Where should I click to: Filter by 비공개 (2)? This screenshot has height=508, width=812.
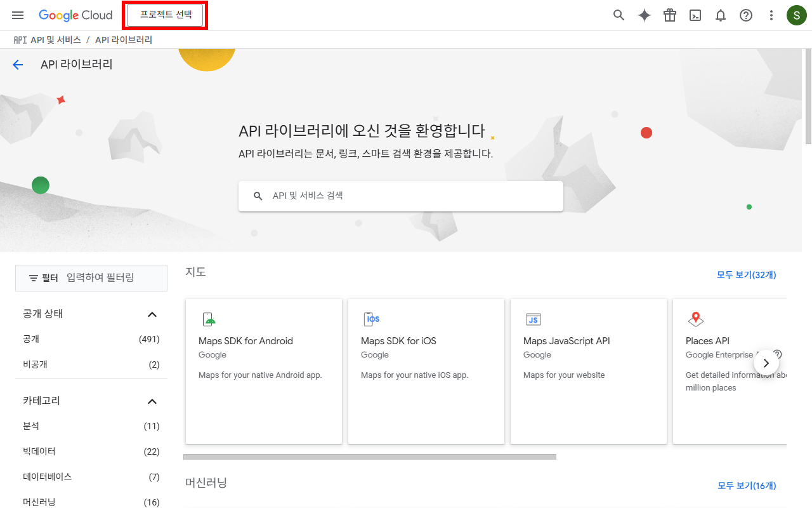point(91,365)
